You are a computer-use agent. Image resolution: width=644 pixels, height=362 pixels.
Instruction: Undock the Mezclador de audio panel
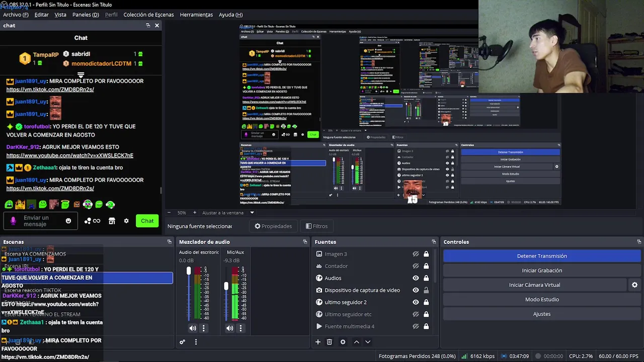click(305, 242)
